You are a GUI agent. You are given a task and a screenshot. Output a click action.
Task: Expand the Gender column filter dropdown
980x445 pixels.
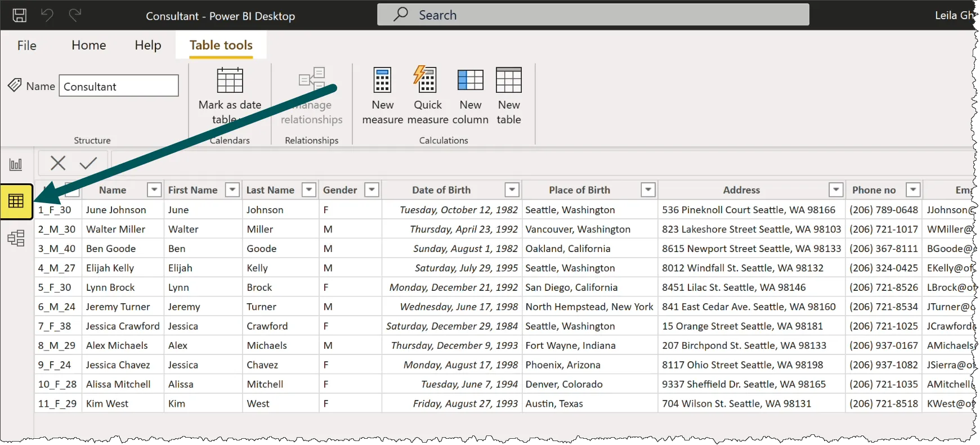point(372,190)
